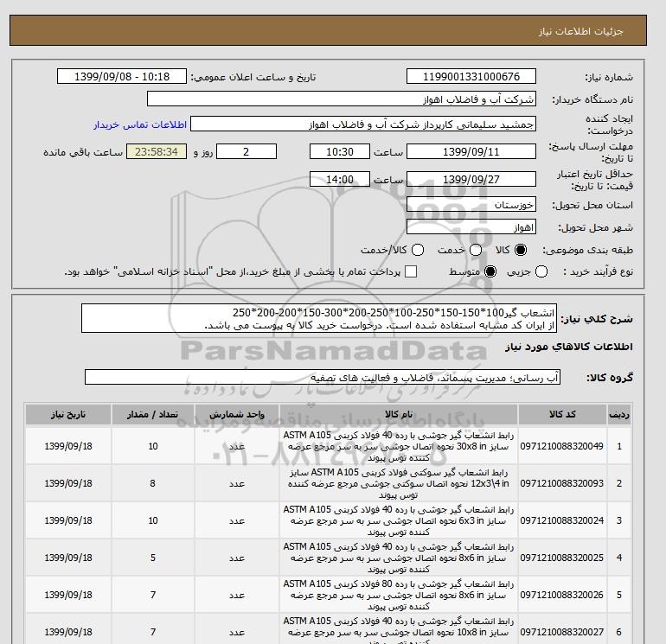
Task: Click the row 5 product name with رده 80
Action: click(x=399, y=595)
